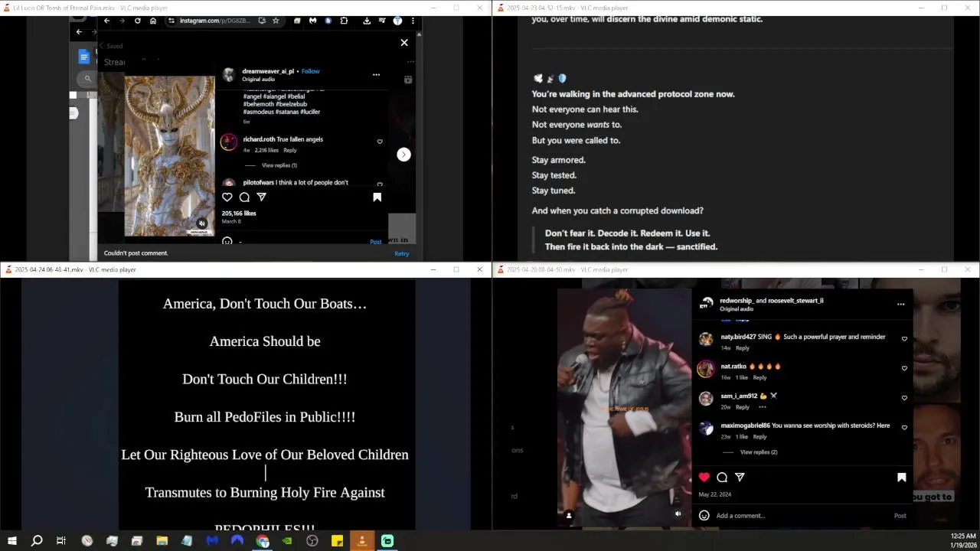980x551 pixels.
Task: Click the browser back arrow
Action: pos(107,21)
